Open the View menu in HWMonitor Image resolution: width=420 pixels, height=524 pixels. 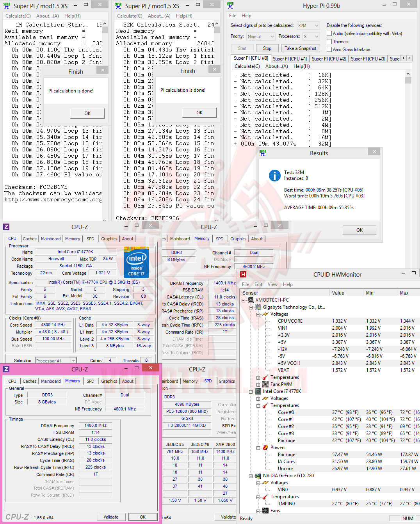272,284
